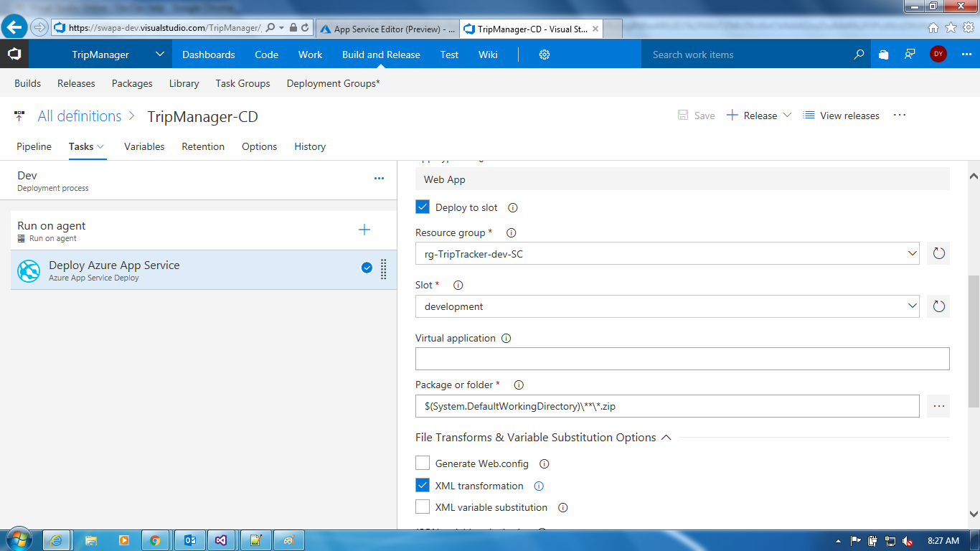Go to the Dashboards hub
This screenshot has height=551, width=980.
click(209, 55)
